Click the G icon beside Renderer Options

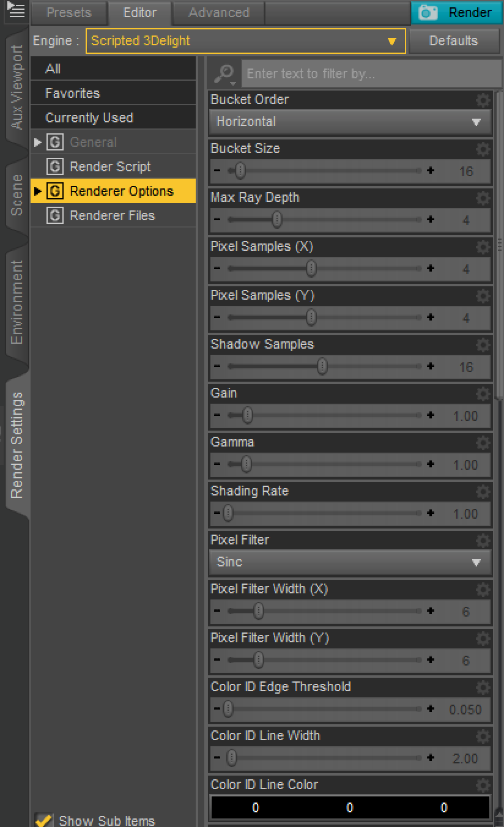click(55, 191)
